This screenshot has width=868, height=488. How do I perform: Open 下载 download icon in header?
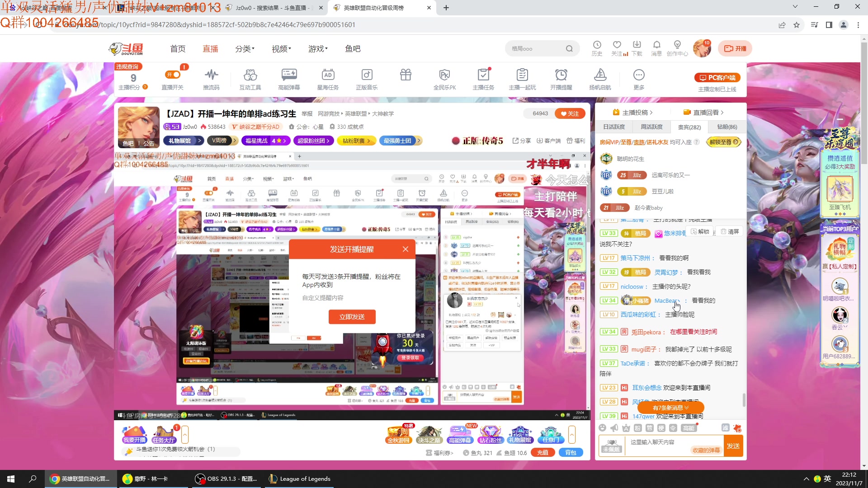click(637, 48)
